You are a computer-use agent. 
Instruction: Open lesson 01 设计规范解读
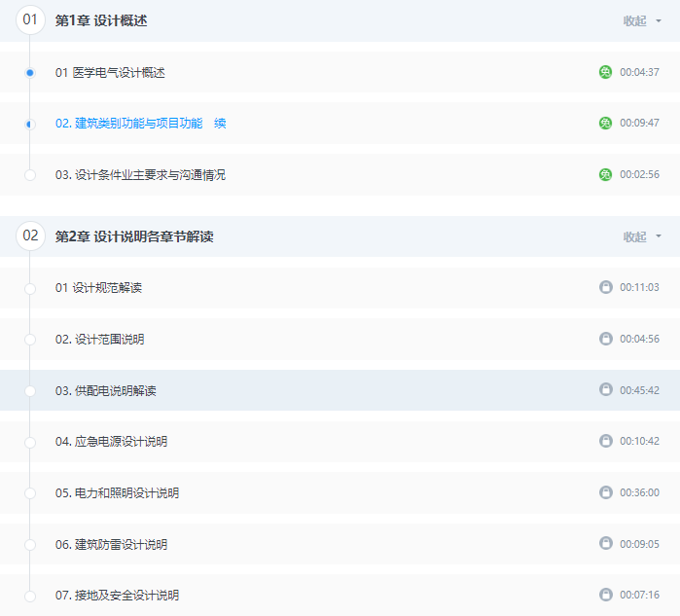click(x=99, y=288)
